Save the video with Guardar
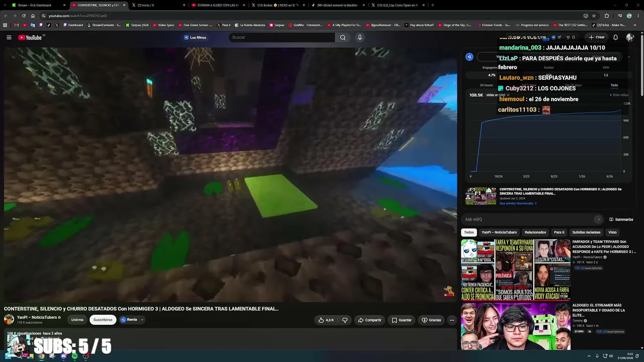 coord(402,320)
